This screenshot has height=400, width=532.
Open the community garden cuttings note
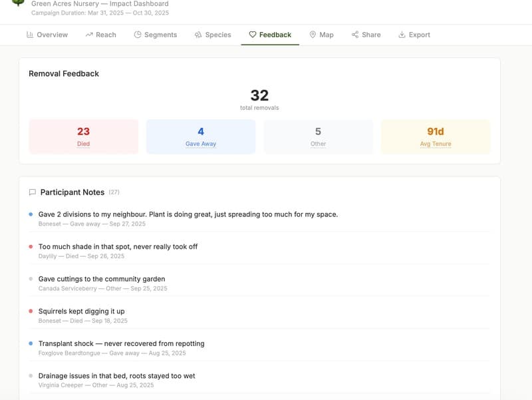tap(102, 279)
